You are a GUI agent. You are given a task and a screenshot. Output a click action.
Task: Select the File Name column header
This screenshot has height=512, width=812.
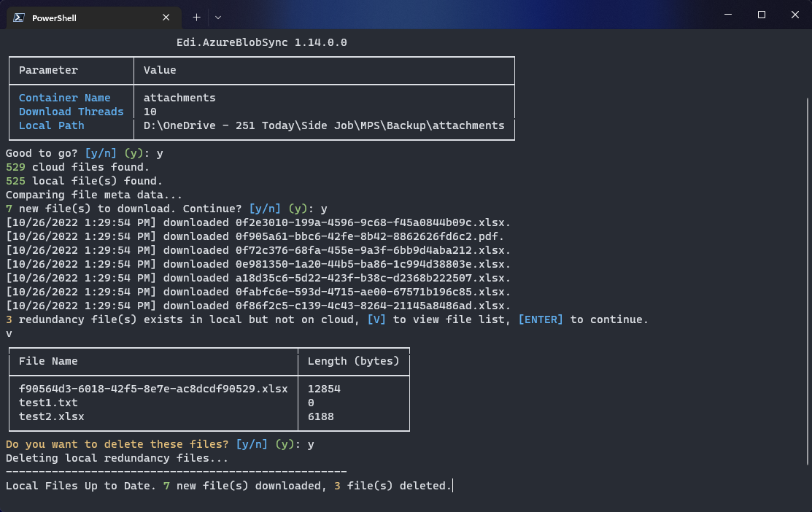(47, 361)
